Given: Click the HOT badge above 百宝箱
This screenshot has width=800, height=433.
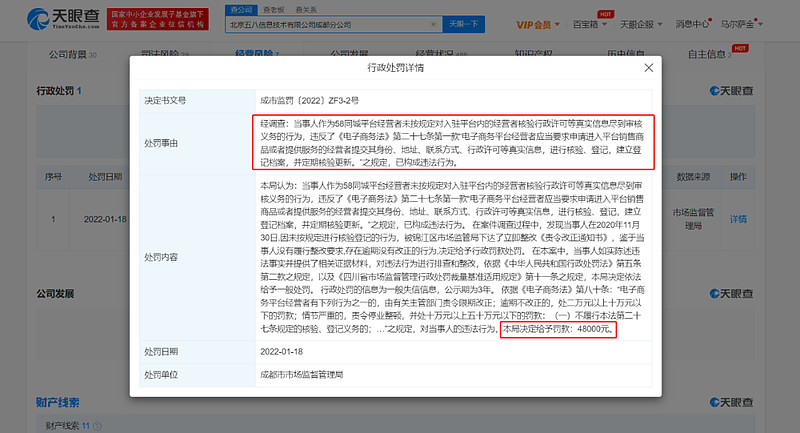Looking at the screenshot, I should click(606, 14).
